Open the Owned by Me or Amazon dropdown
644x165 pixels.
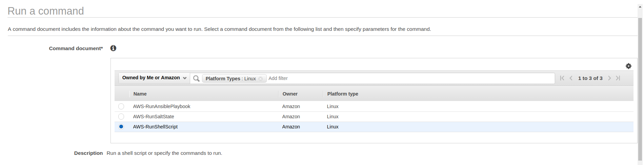click(154, 78)
